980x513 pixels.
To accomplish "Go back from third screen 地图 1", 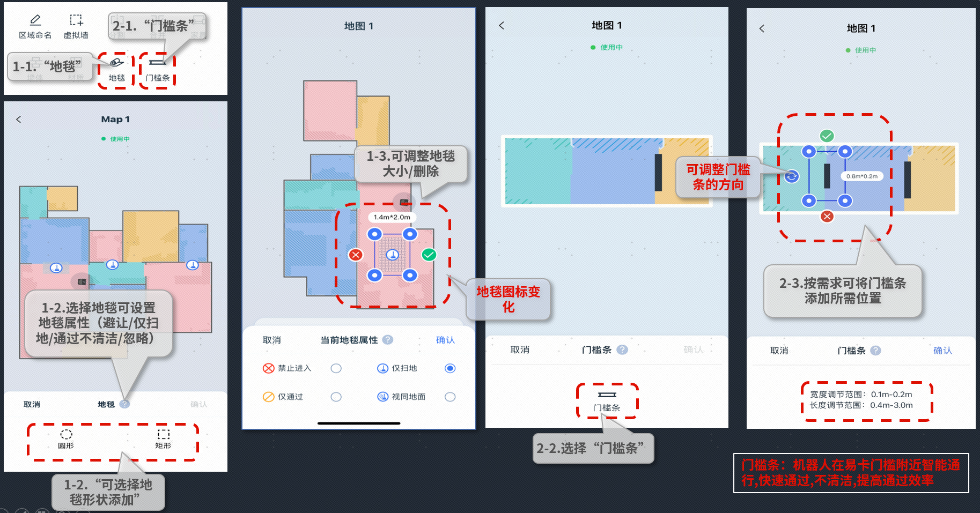I will tap(502, 25).
